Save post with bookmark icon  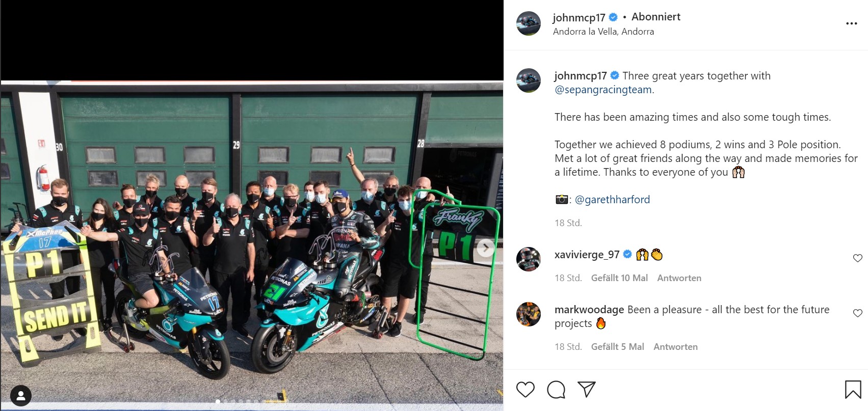pyautogui.click(x=853, y=390)
